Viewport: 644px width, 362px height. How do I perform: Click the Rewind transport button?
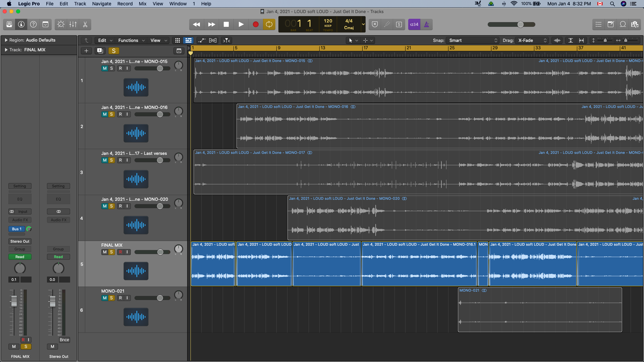tap(197, 24)
